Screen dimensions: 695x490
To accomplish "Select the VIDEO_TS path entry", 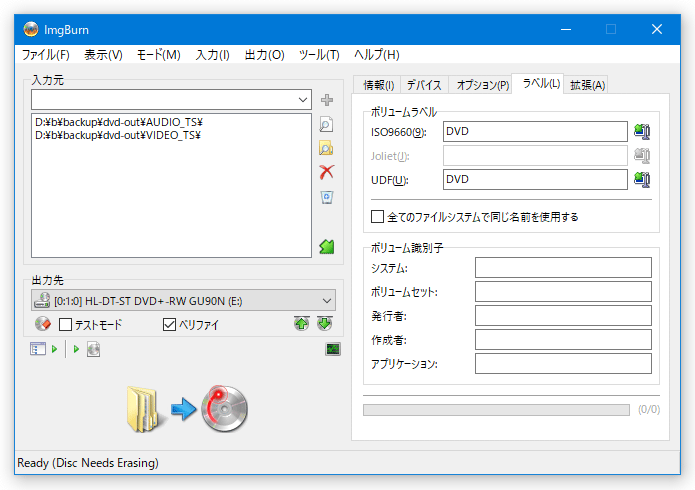I will [x=118, y=135].
